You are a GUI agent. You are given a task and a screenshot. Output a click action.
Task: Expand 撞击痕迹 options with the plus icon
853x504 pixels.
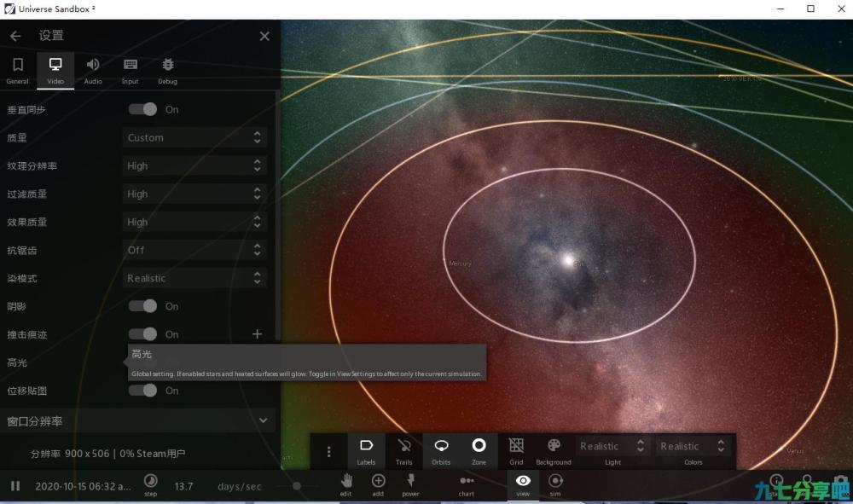258,333
